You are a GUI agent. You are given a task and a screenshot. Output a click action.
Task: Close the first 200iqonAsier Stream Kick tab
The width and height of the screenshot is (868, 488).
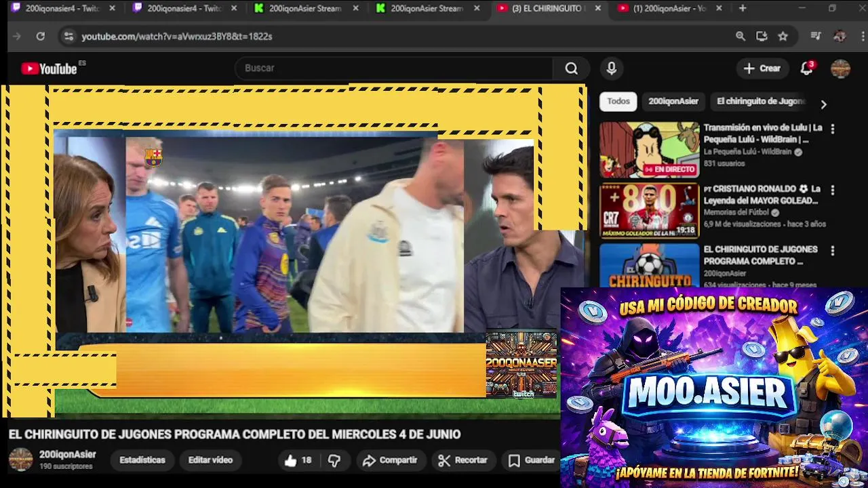click(x=355, y=8)
